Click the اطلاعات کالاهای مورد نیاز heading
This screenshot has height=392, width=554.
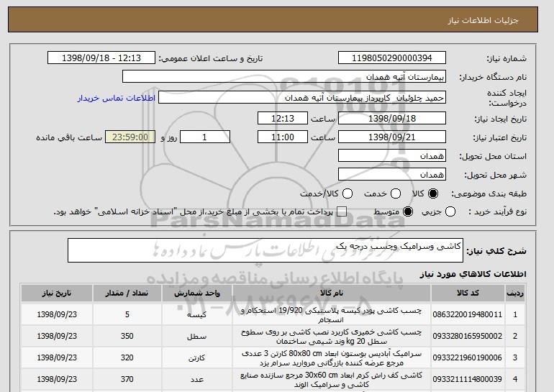coord(473,274)
